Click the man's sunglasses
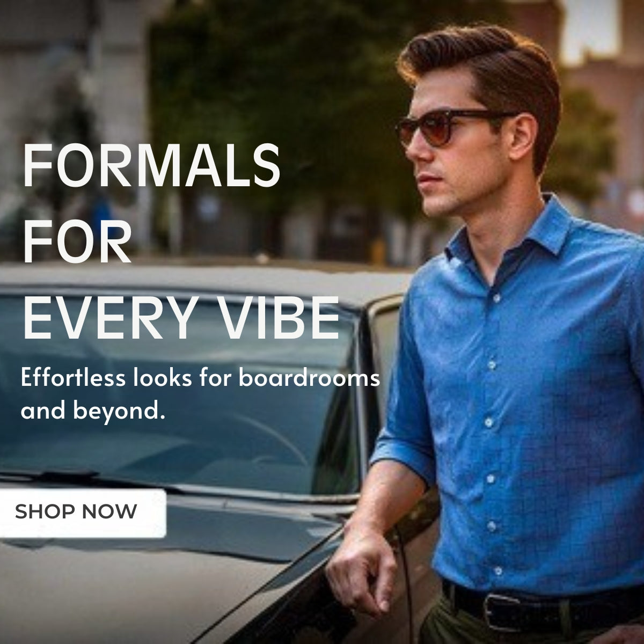Viewport: 644px width, 644px height. pyautogui.click(x=445, y=128)
